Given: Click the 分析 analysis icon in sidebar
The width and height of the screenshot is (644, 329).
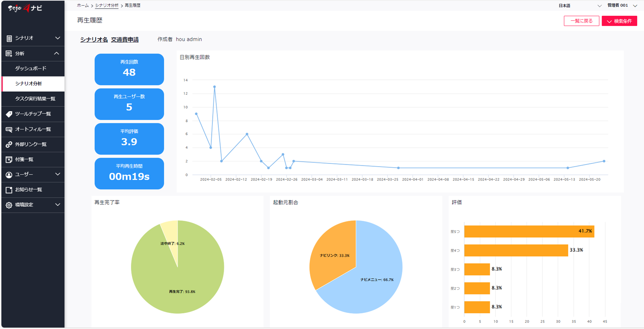Looking at the screenshot, I should [x=9, y=54].
